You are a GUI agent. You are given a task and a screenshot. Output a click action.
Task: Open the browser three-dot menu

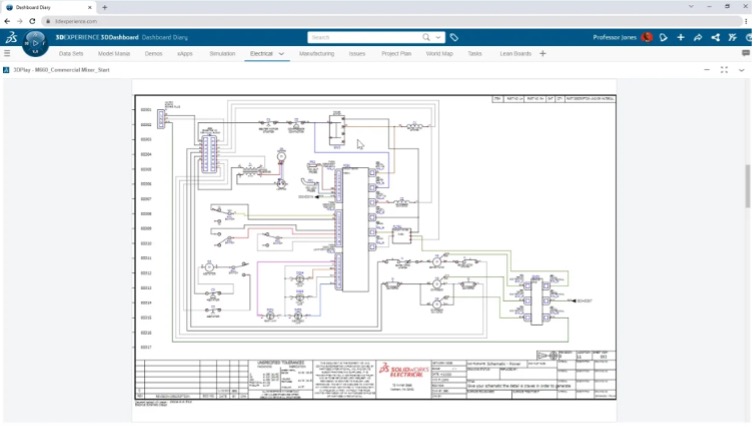746,21
